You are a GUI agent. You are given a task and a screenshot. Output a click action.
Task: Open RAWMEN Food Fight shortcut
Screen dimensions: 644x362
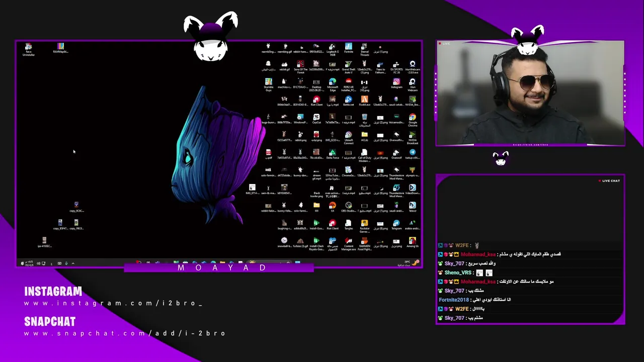[364, 243]
